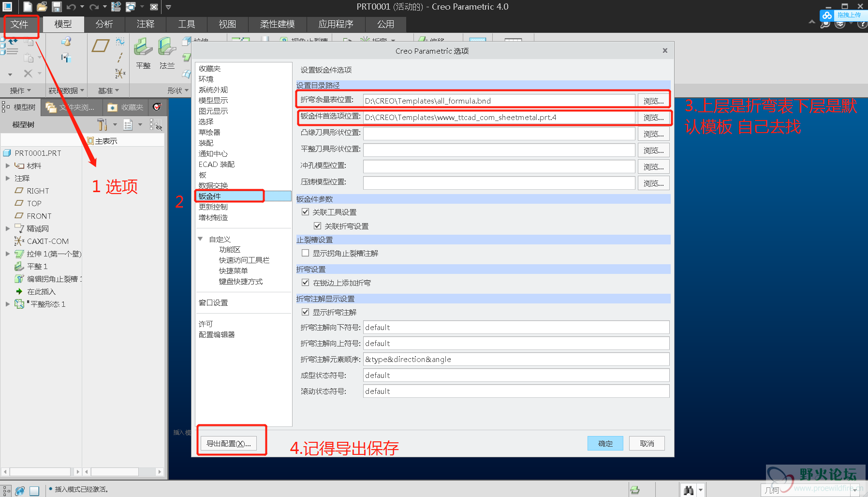Click the User-defined feature icon in 获取数据 group

pos(66,42)
